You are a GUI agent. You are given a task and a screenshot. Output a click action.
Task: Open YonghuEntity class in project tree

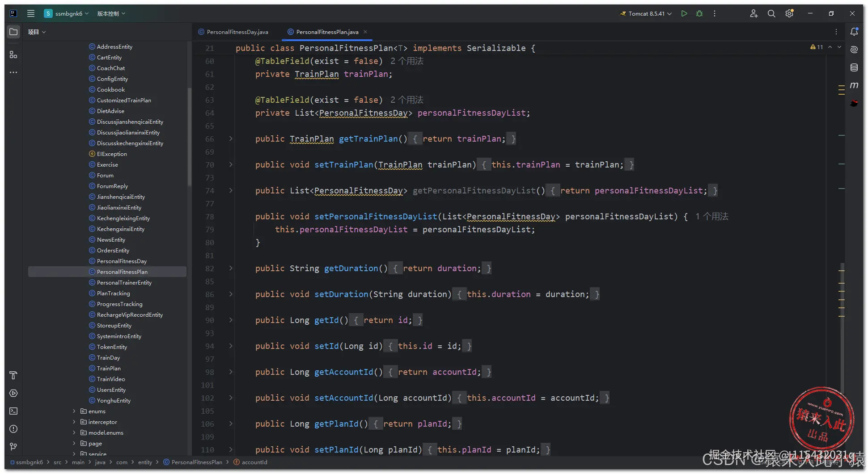(114, 400)
